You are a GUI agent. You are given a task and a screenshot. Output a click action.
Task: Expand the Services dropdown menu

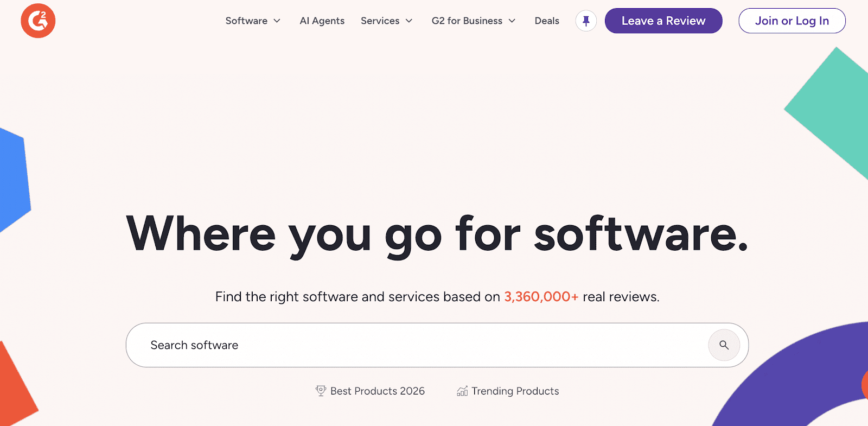coord(387,21)
